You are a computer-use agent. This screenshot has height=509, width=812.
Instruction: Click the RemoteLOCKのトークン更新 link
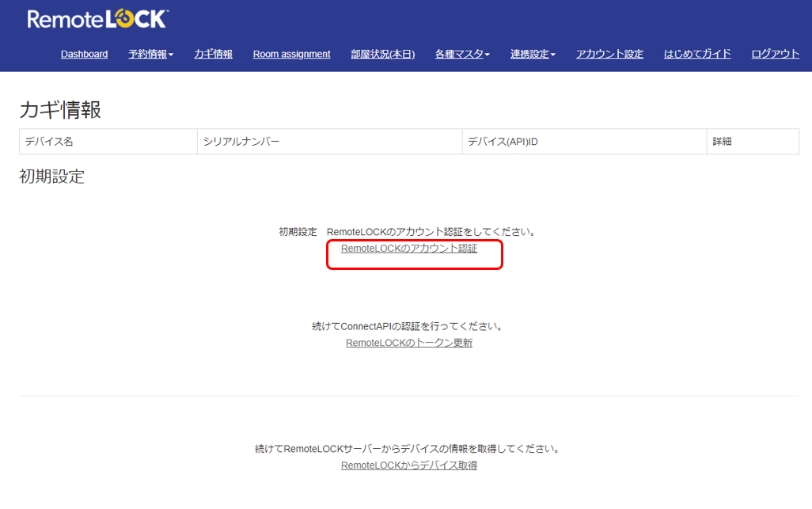(409, 343)
